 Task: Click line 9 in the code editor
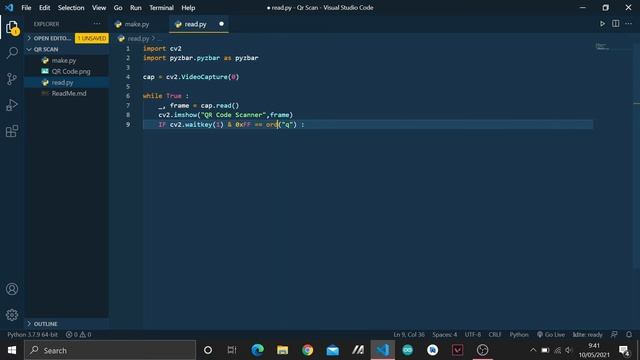point(367,124)
